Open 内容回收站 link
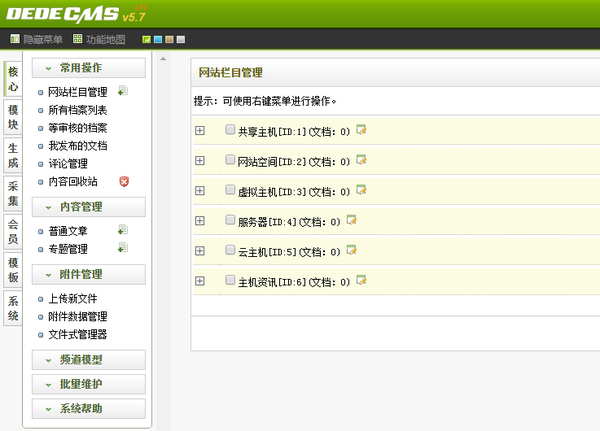The height and width of the screenshot is (431, 600). pyautogui.click(x=73, y=181)
